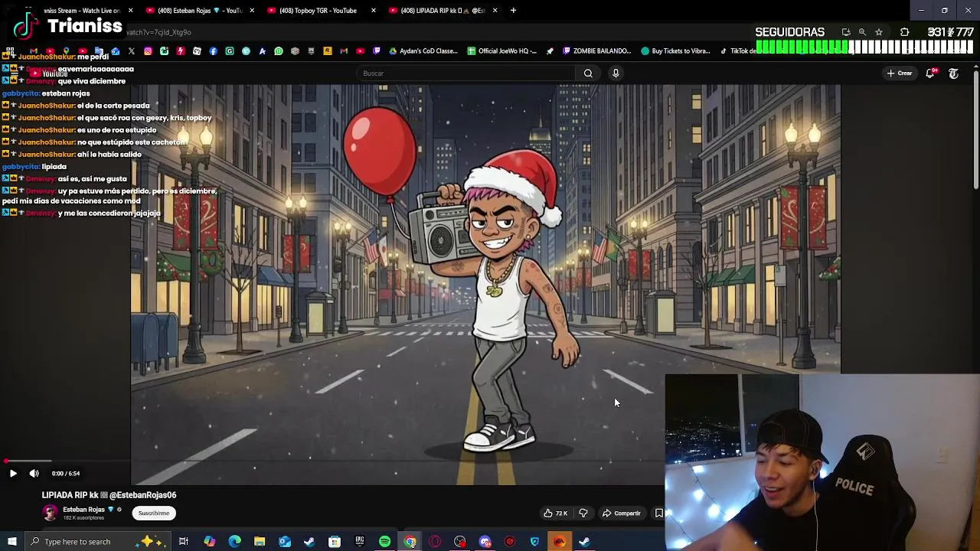Viewport: 980px width, 551px height.
Task: Open the Twitch bookmark icon
Action: 377,51
